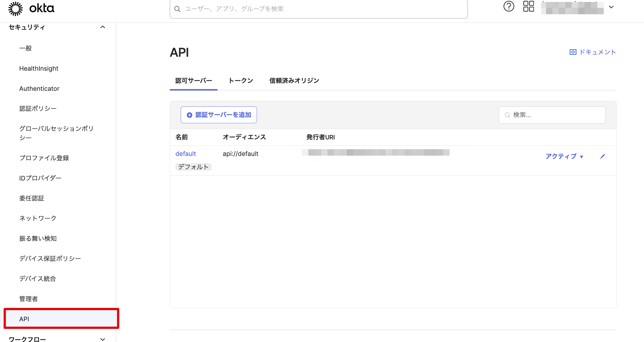Click the magnifier icon in top search bar
Screen dimensions: 644x342
177,9
